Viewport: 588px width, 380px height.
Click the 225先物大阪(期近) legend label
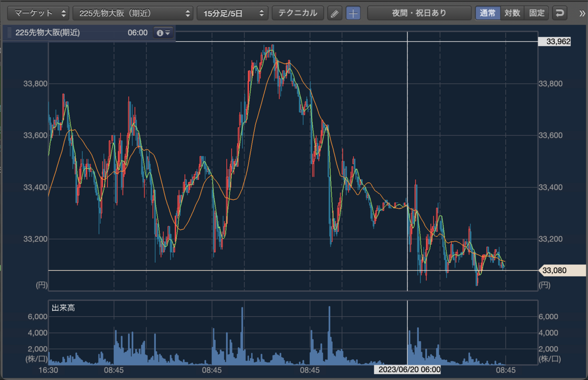pos(47,33)
